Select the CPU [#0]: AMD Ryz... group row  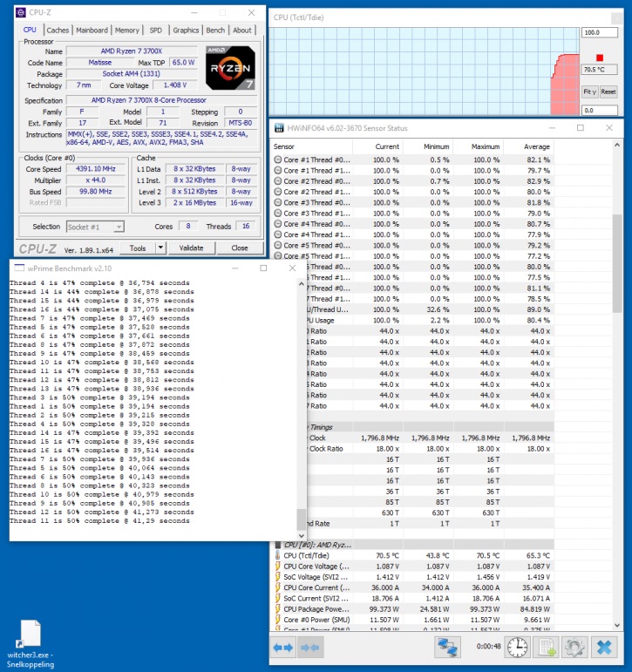point(413,545)
